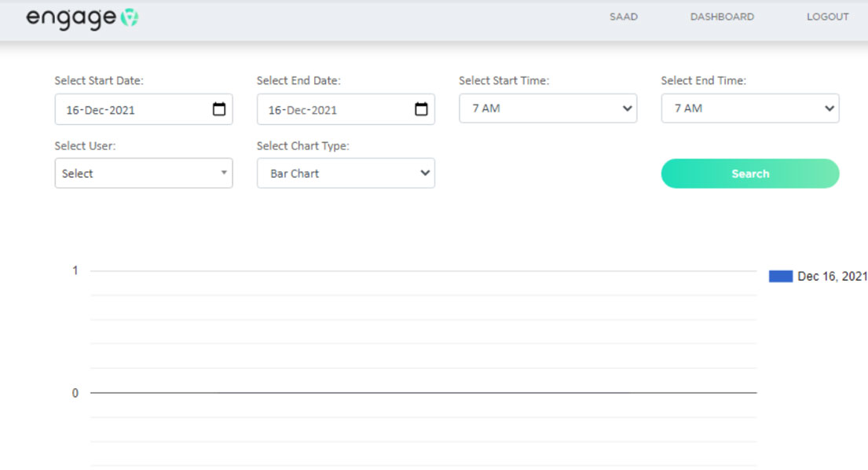The image size is (868, 470).
Task: Open the Start Date calendar picker icon
Action: (219, 109)
